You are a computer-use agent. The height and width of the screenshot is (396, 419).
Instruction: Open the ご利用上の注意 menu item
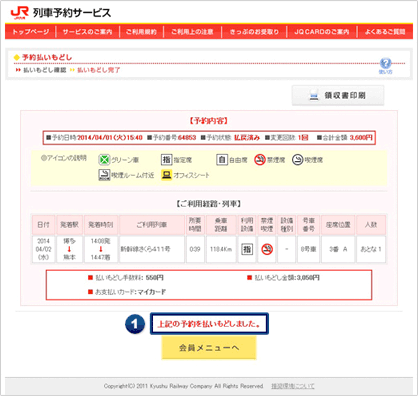pyautogui.click(x=192, y=32)
